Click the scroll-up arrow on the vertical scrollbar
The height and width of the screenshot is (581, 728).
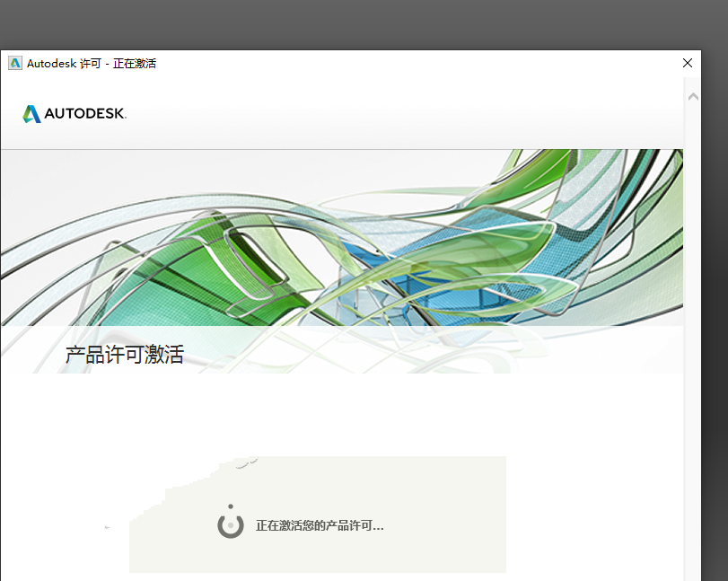693,97
